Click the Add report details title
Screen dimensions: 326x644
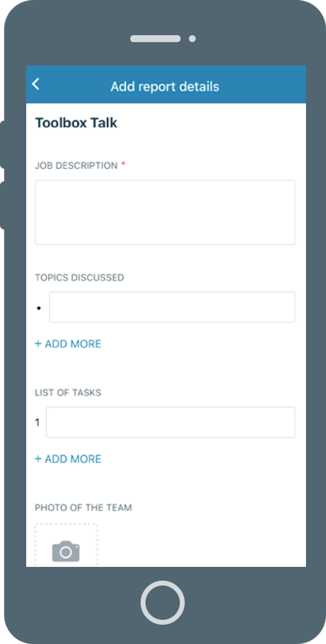165,87
